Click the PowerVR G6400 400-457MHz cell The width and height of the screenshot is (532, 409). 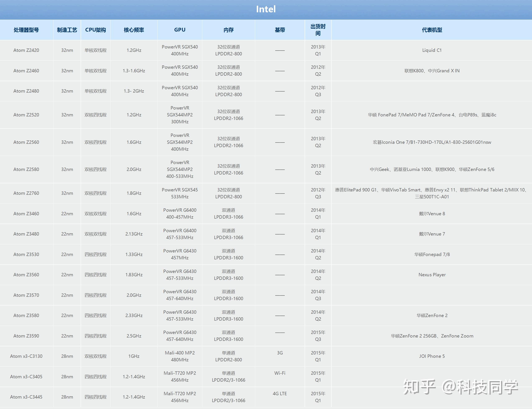tap(180, 214)
